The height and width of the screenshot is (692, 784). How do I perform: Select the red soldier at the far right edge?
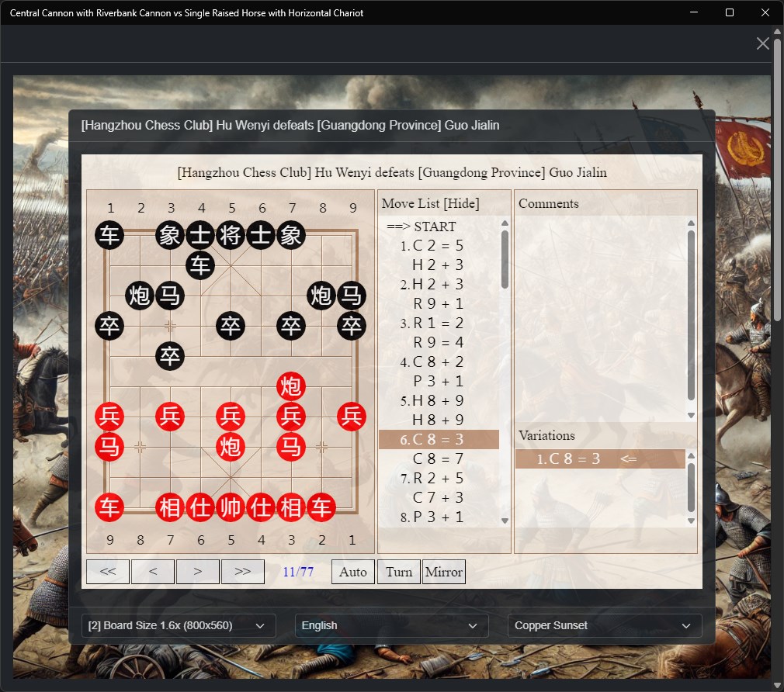point(352,416)
